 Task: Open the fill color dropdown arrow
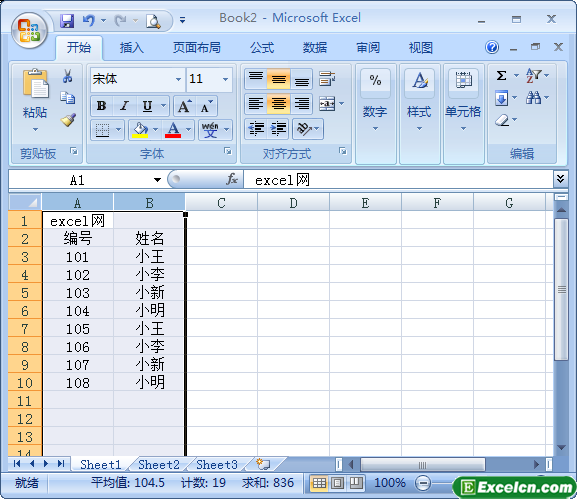click(156, 130)
